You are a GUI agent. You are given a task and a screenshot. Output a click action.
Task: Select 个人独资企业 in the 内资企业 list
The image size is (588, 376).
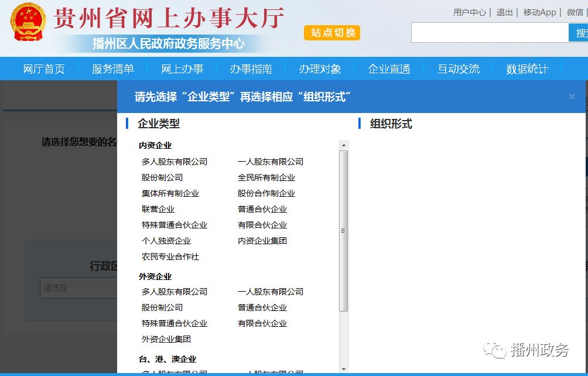pyautogui.click(x=166, y=241)
